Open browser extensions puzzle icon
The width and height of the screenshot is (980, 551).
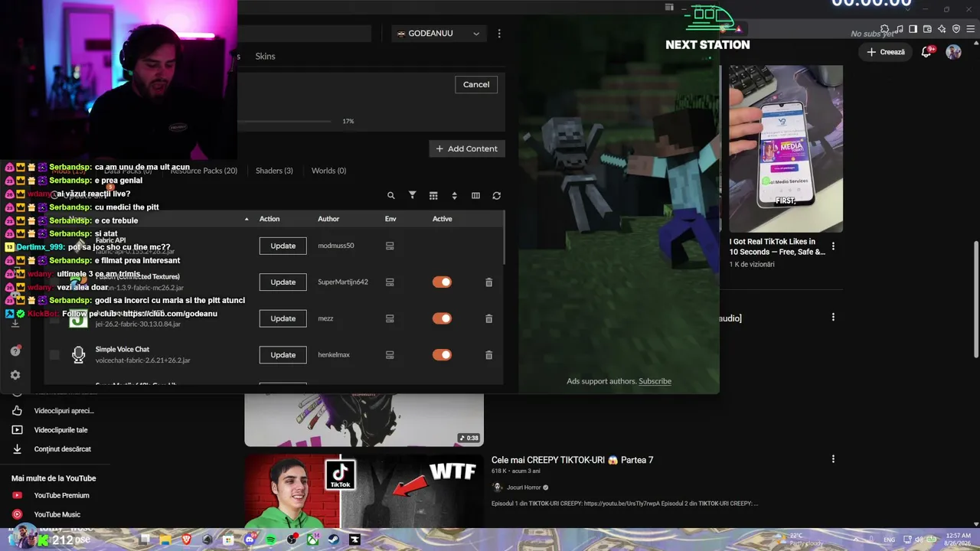(885, 29)
